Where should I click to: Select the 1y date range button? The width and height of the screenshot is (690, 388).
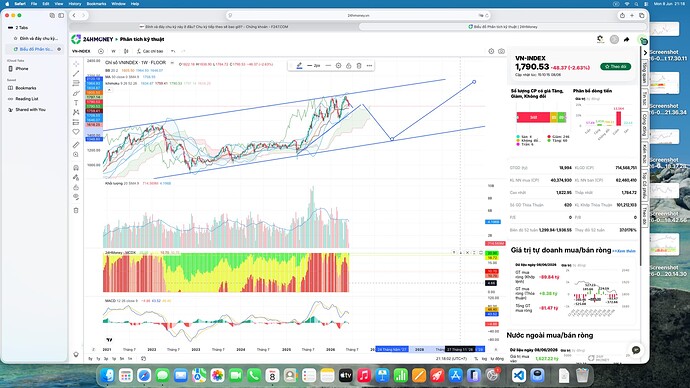point(98,359)
